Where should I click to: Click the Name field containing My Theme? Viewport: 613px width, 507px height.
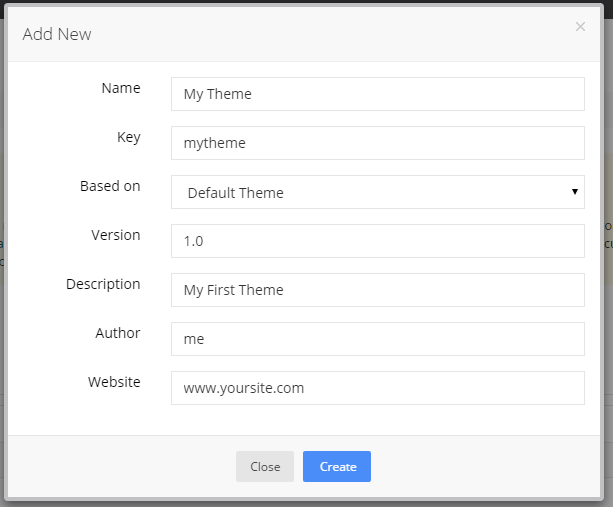coord(377,94)
